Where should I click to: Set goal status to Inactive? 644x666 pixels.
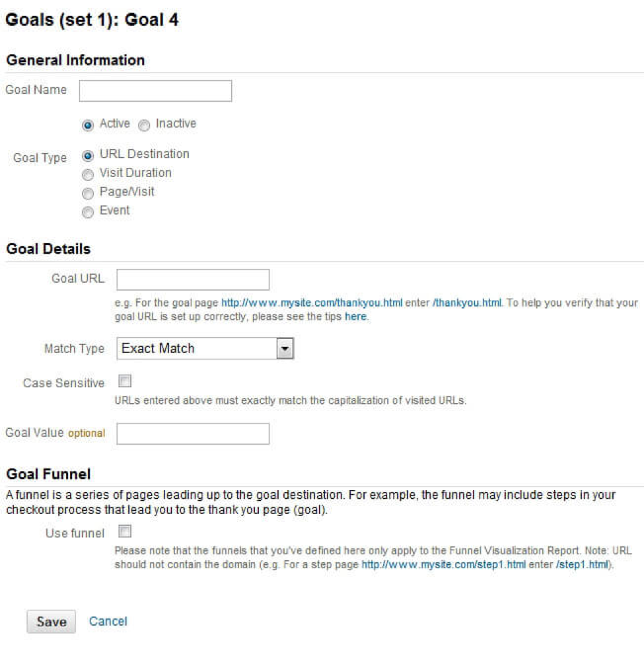click(143, 124)
